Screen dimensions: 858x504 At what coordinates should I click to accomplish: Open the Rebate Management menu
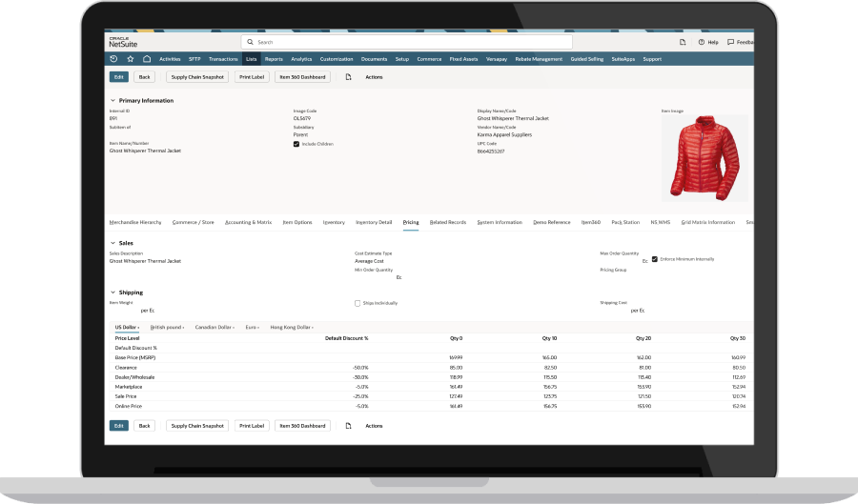point(539,59)
